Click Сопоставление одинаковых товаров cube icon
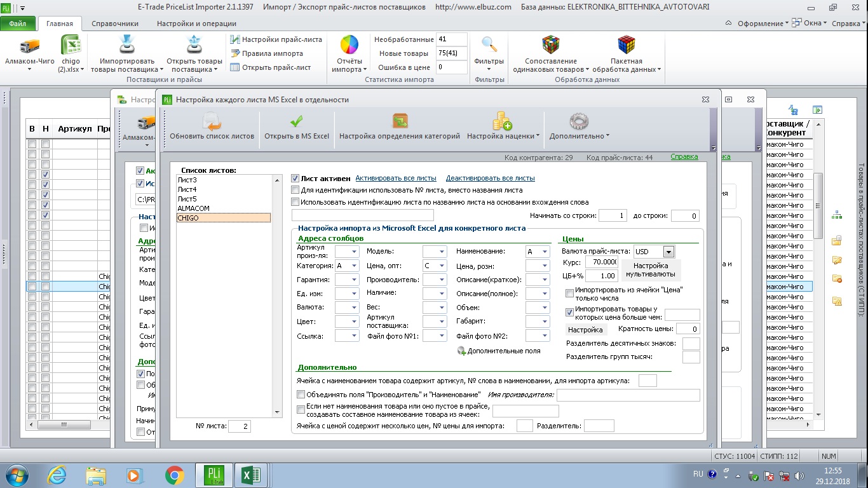Viewport: 868px width, 488px height. click(x=551, y=45)
